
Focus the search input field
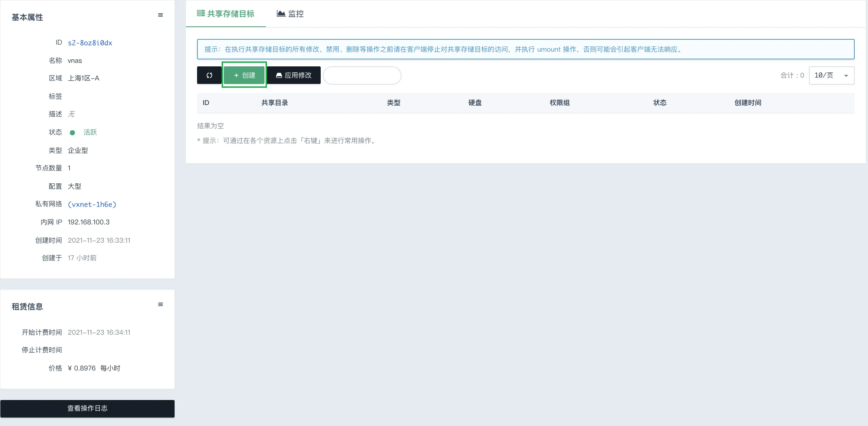pyautogui.click(x=362, y=76)
